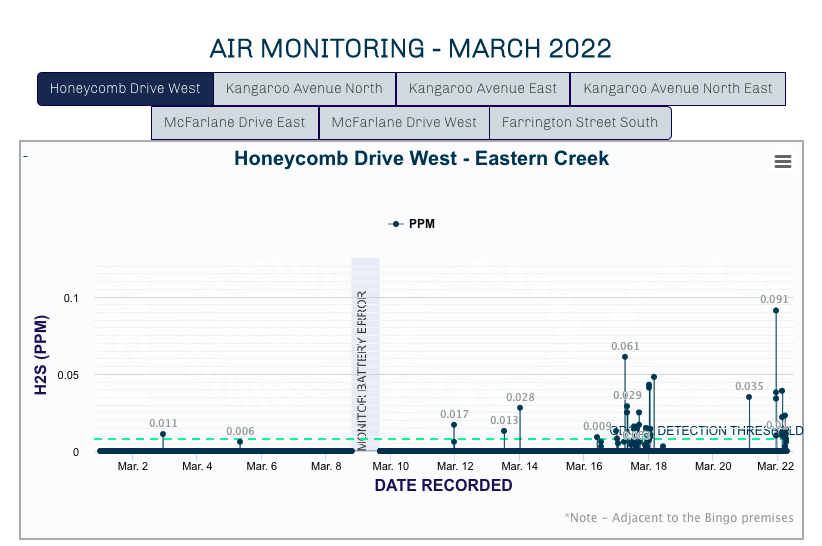Click the Monitor Battery Error band
Viewport: 822px width, 546px height.
coord(365,354)
